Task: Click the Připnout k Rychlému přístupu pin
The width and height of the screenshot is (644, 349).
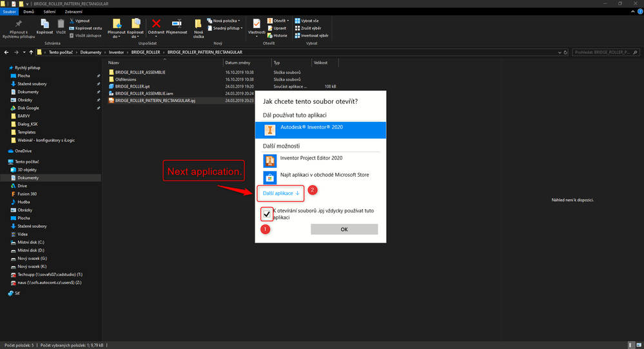Action: tap(19, 29)
